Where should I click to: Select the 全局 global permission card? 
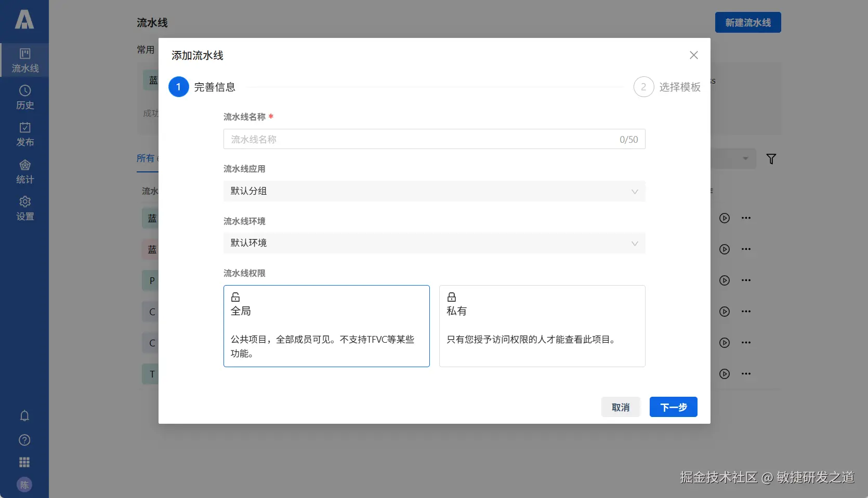click(326, 326)
